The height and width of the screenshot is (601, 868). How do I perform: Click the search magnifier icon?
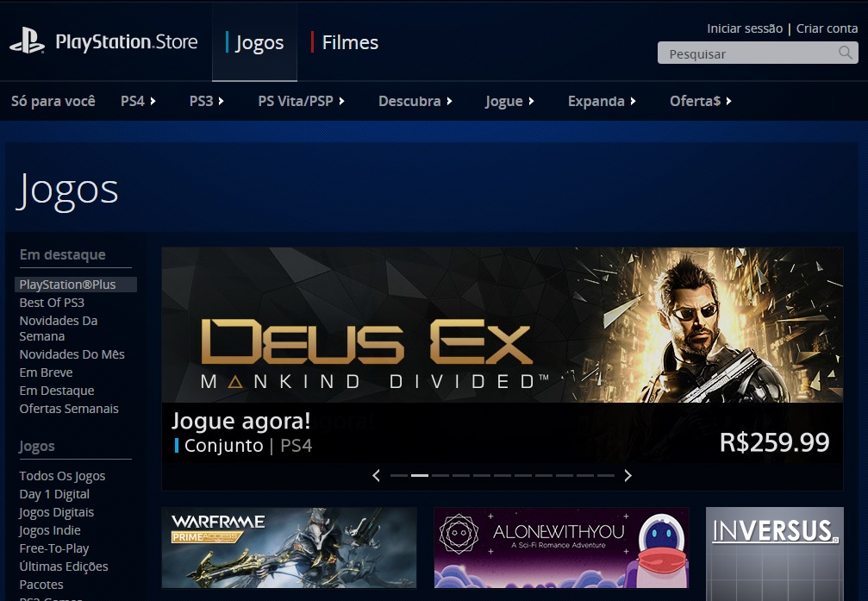click(846, 53)
